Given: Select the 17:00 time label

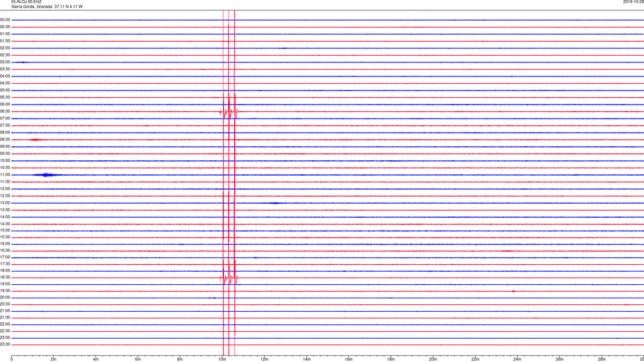Looking at the screenshot, I should (5, 257).
